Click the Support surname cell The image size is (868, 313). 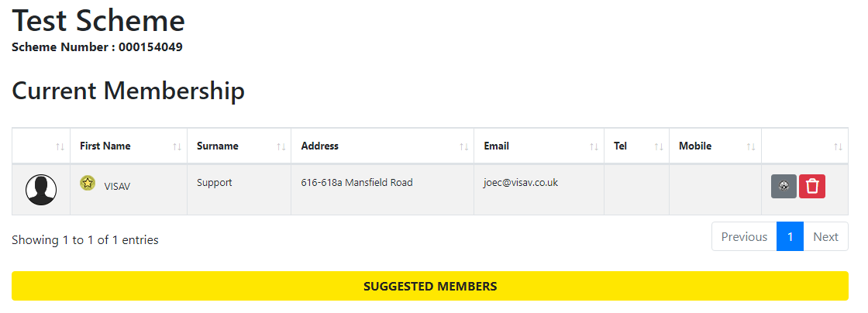(215, 183)
